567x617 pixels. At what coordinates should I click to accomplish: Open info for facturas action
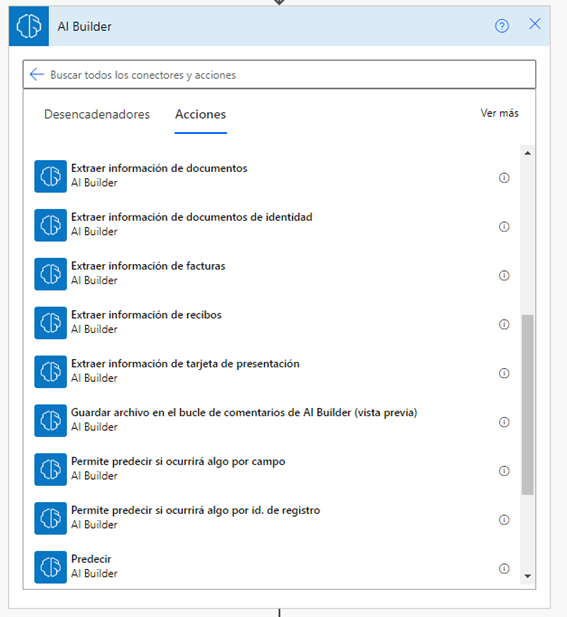[504, 275]
